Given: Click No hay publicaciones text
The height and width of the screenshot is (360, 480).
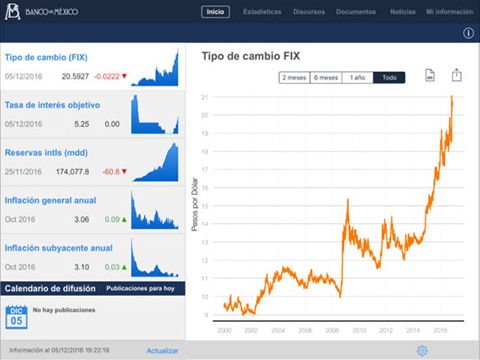Looking at the screenshot, I should coord(64,310).
